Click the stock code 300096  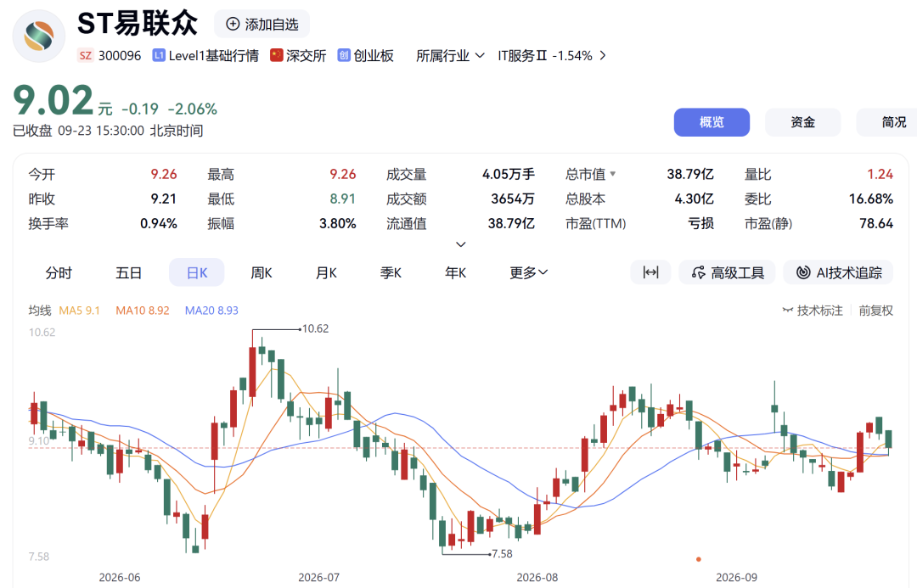120,55
